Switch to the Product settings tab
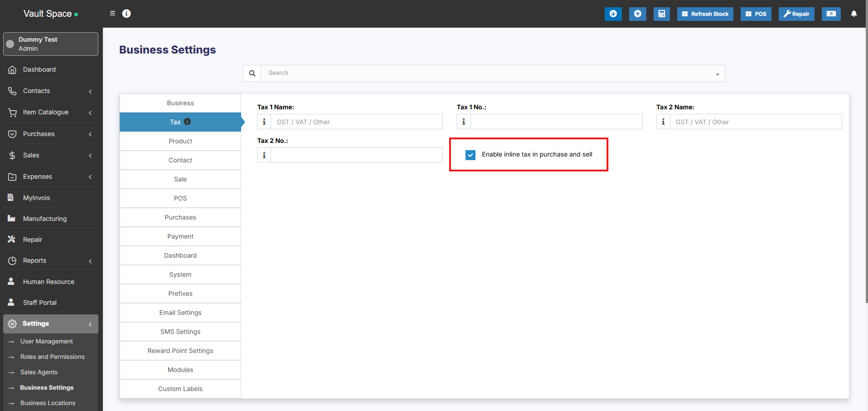 [x=180, y=141]
